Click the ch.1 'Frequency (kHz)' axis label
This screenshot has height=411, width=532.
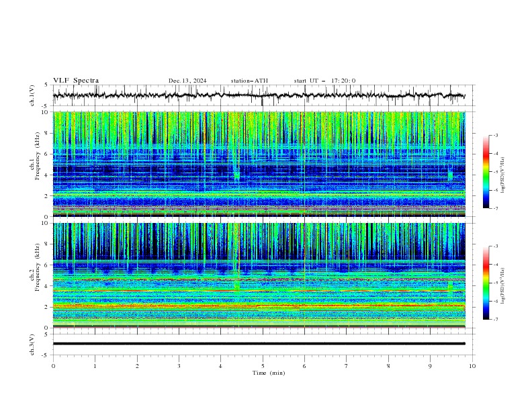coord(37,156)
